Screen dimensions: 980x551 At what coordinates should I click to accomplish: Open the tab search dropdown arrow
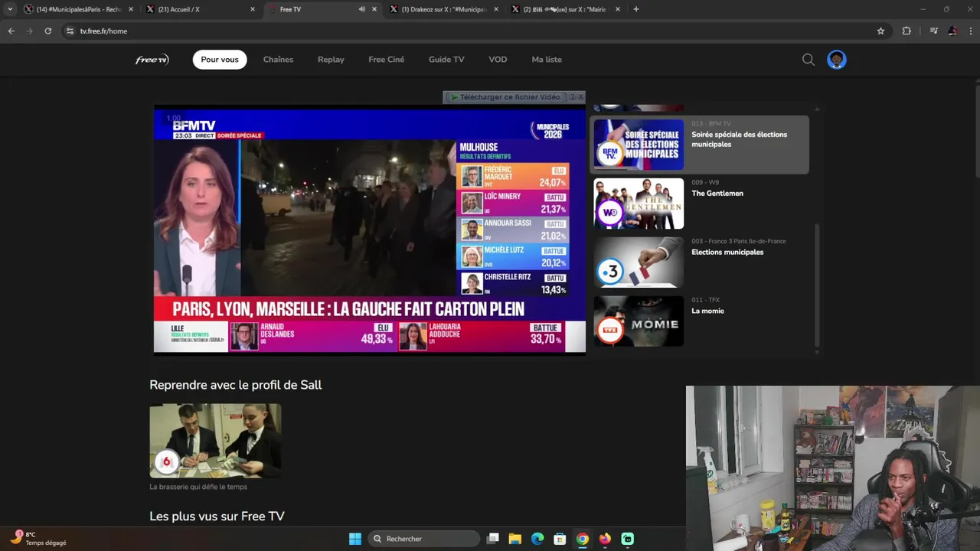tap(10, 9)
